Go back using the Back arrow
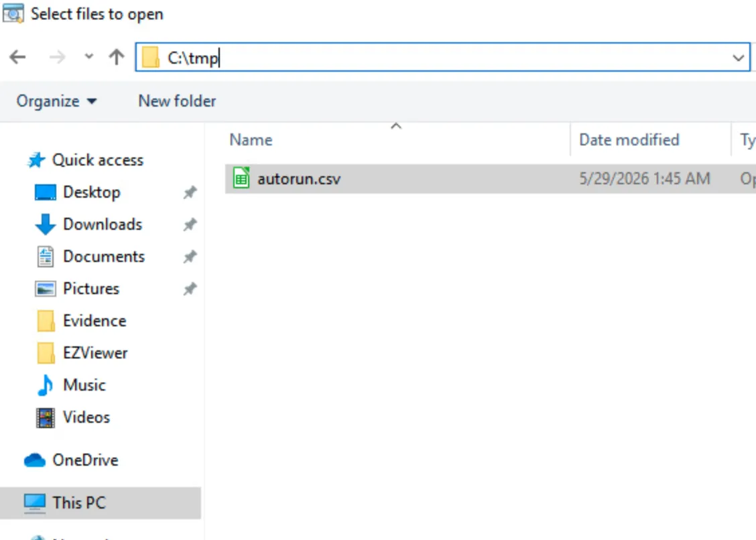The height and width of the screenshot is (540, 756). (18, 58)
